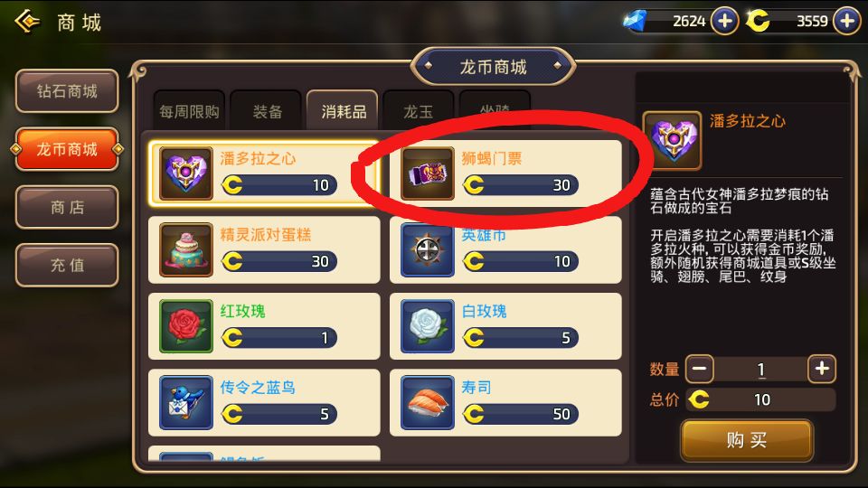Decrease quantity with the minus button
868x488 pixels.
[x=700, y=369]
